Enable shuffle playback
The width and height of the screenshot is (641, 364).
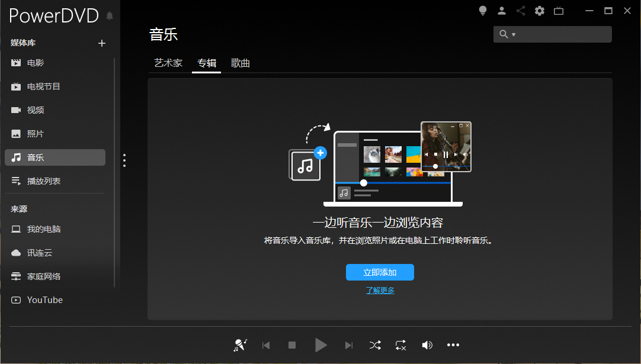click(x=375, y=344)
